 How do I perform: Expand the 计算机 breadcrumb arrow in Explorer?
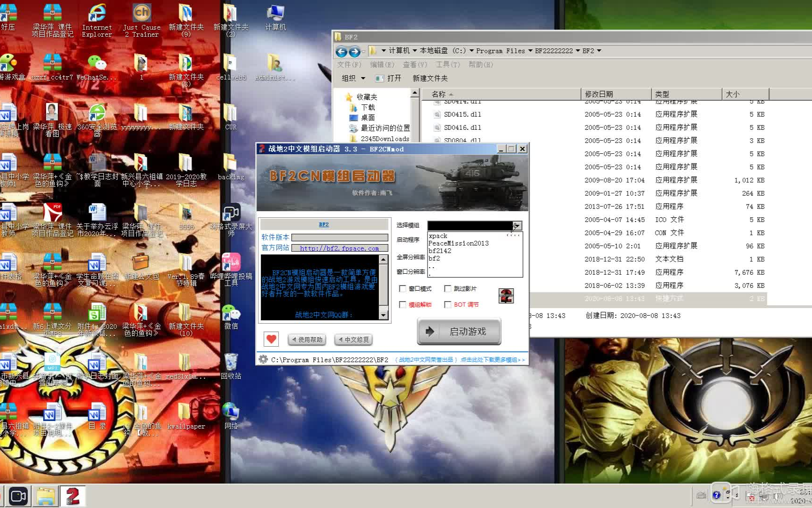pos(415,51)
